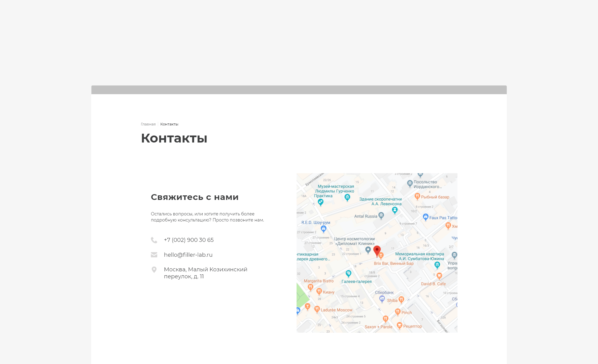Click the Центр косметологии Дипломат Клиник label
Image resolution: width=598 pixels, height=364 pixels.
pyautogui.click(x=354, y=241)
